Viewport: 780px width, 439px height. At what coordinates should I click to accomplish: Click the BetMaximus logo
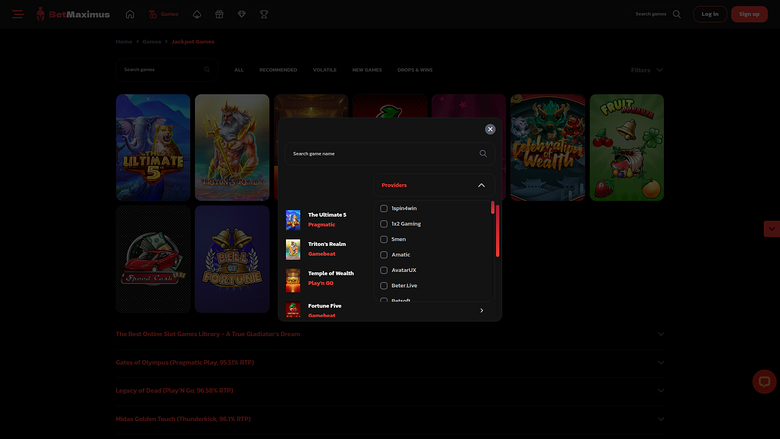[73, 14]
